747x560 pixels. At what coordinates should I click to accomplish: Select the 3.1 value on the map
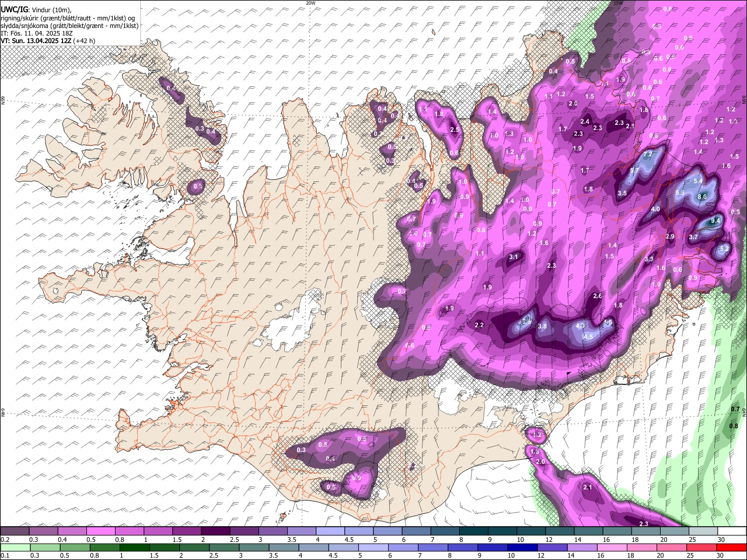[514, 257]
